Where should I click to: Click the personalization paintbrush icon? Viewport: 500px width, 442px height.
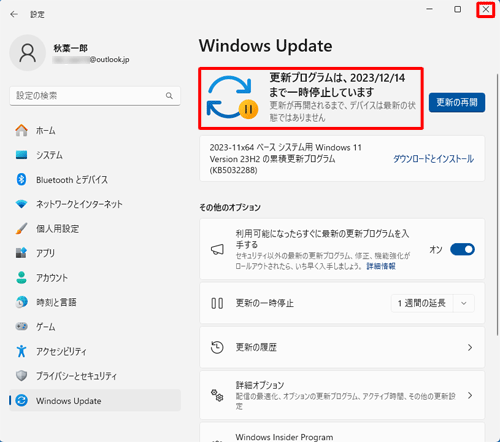click(x=21, y=229)
